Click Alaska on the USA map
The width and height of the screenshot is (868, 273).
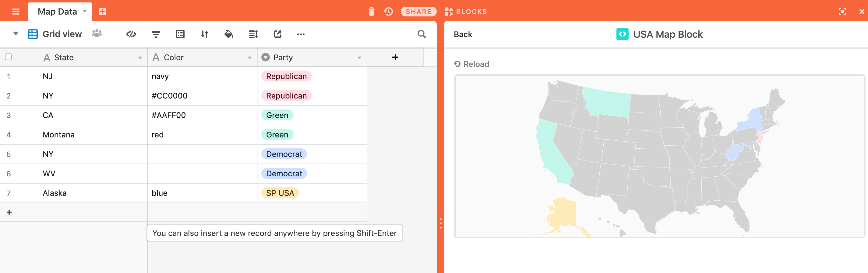pyautogui.click(x=563, y=213)
